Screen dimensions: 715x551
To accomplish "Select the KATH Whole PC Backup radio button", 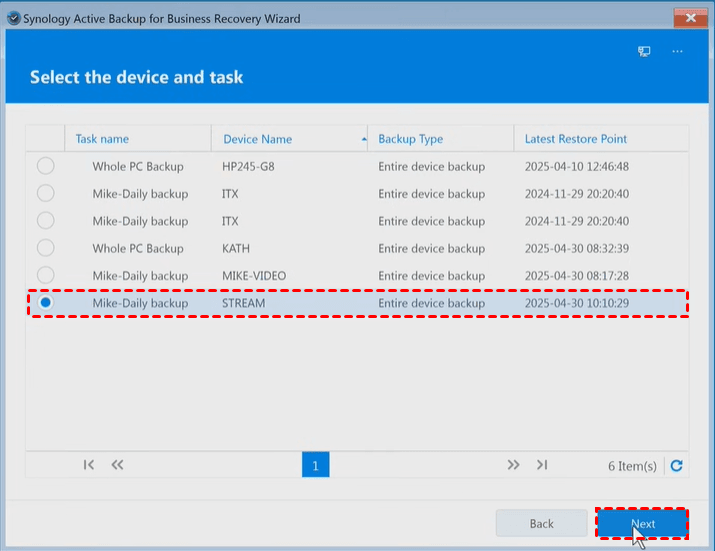I will (46, 248).
